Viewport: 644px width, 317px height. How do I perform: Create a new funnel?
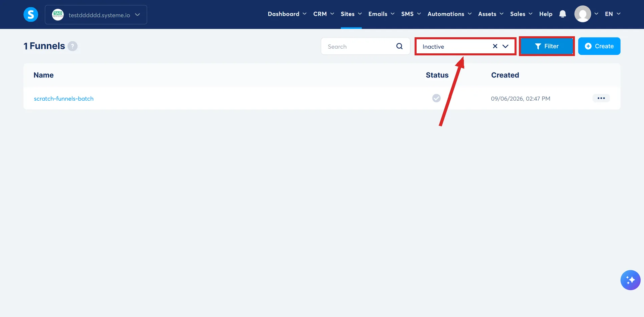point(599,46)
